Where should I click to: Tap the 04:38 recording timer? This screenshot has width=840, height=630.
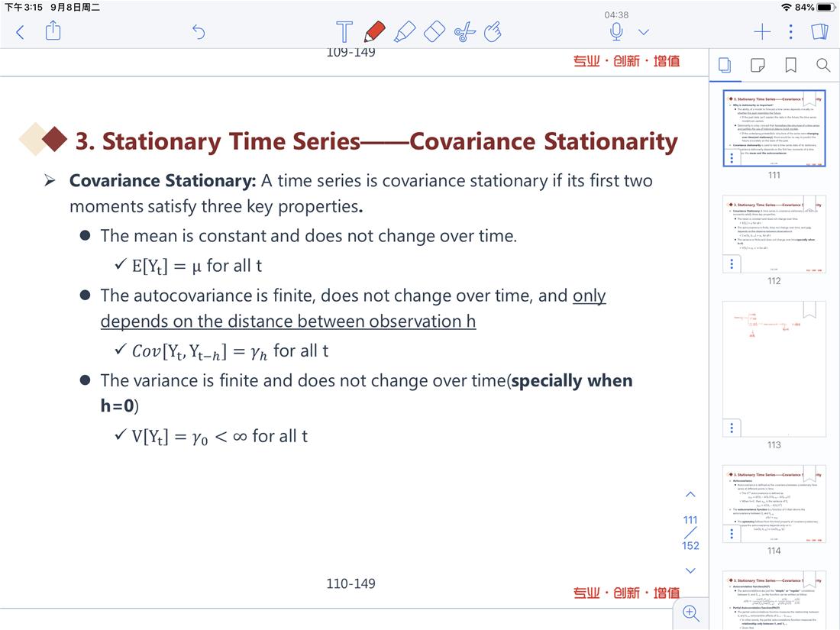pos(616,15)
